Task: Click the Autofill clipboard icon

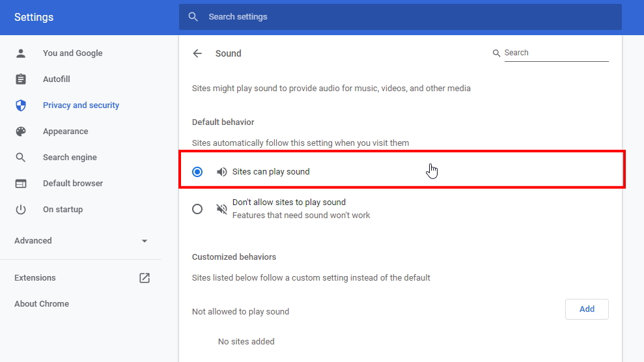Action: click(x=21, y=79)
